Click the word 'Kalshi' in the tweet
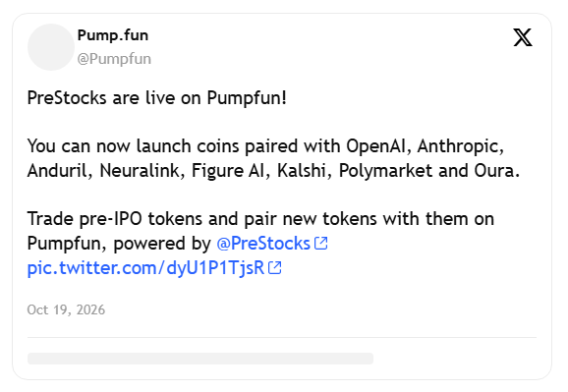 (302, 170)
